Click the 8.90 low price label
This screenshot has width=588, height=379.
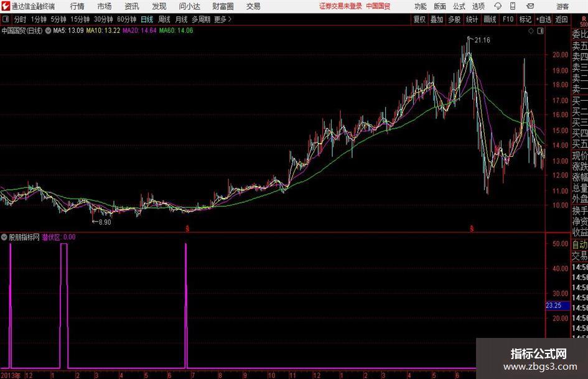(105, 222)
